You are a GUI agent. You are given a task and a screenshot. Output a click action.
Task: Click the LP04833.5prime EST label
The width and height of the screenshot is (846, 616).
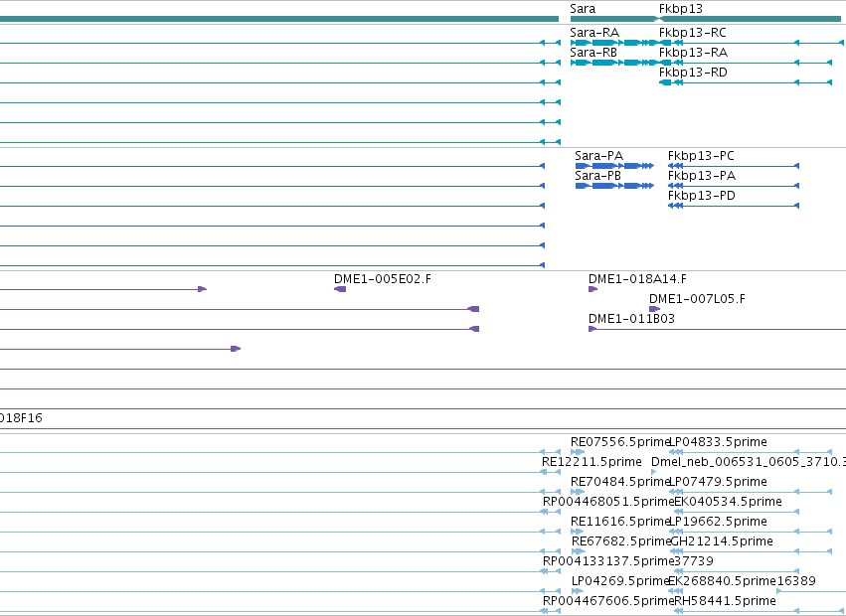(718, 442)
